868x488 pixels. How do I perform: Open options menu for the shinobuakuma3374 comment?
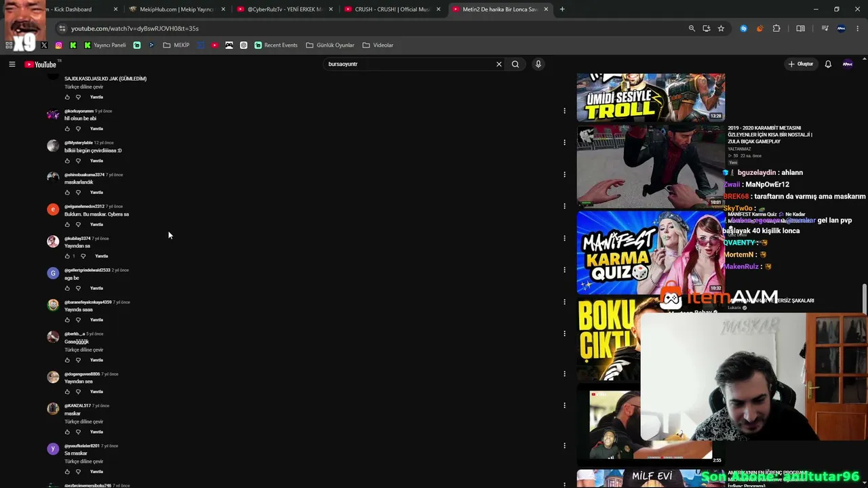564,174
